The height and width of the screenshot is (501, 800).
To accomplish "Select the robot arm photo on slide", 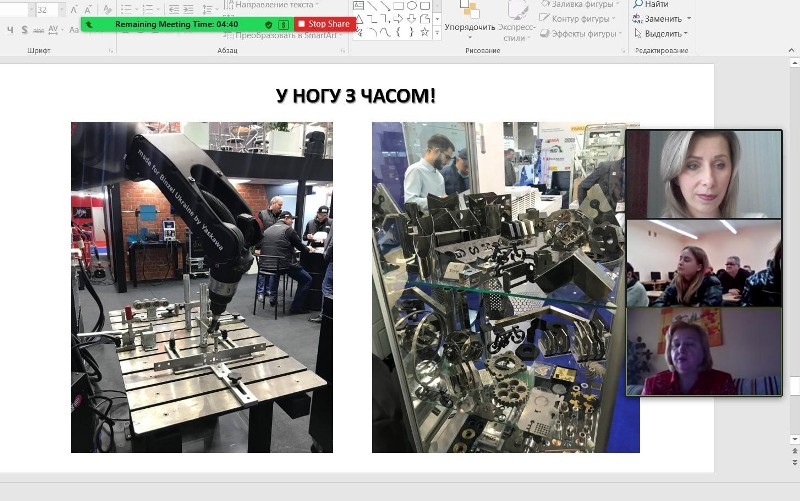I will 202,287.
